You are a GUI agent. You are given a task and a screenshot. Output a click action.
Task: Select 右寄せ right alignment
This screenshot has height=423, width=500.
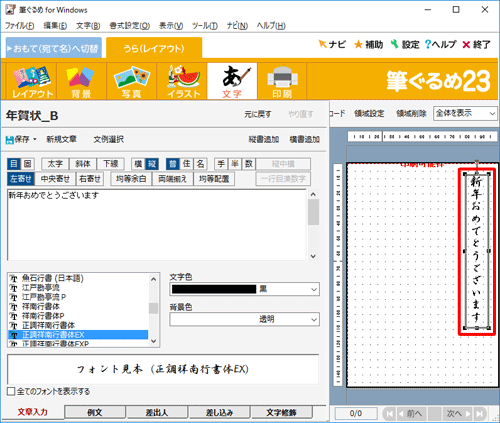point(90,179)
